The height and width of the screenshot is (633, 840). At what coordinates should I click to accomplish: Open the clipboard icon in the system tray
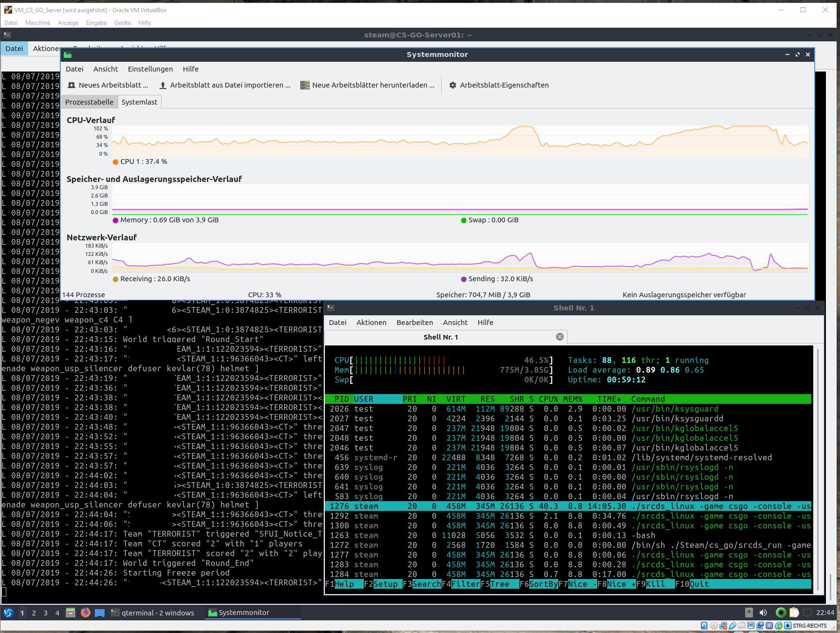794,613
